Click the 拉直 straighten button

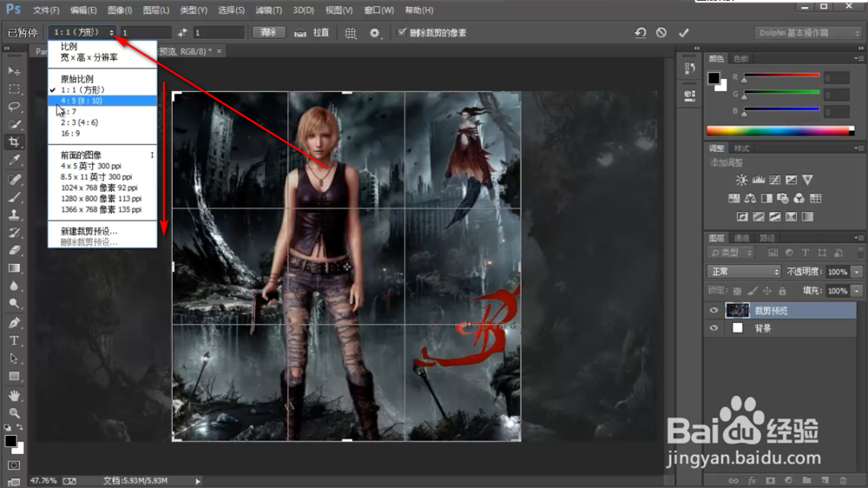click(312, 33)
